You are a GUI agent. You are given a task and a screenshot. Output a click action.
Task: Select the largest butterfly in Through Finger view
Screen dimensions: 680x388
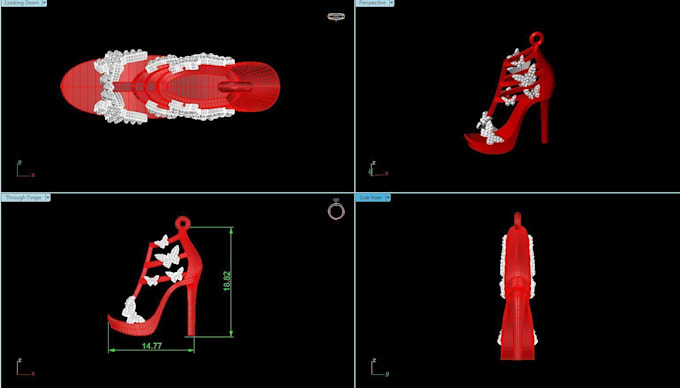[x=168, y=258]
